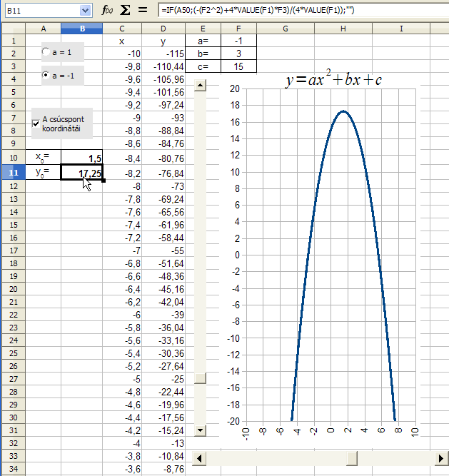This screenshot has width=449, height=476.
Task: Click the y column heading cell
Action: (x=163, y=41)
